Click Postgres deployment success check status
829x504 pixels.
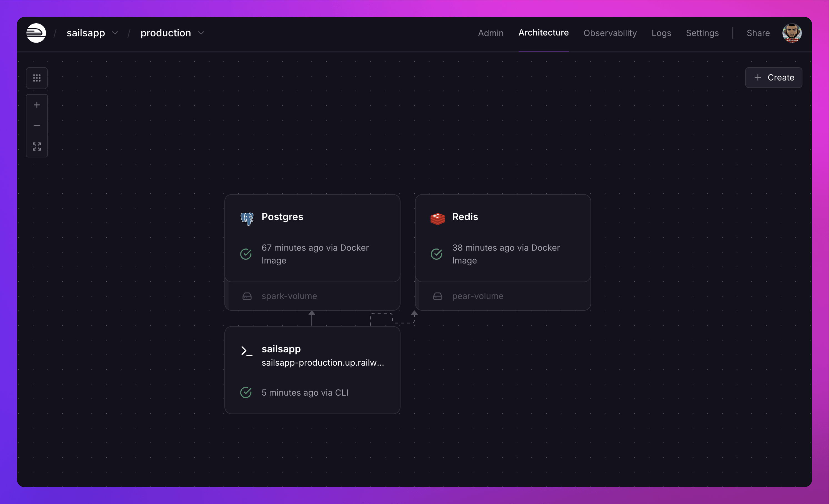coord(246,254)
